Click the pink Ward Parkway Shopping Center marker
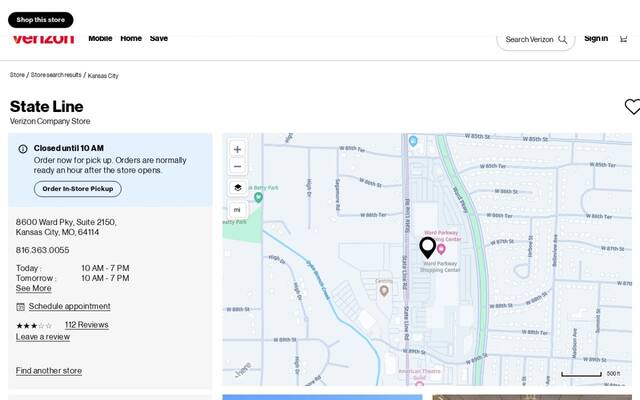640x400 pixels. 441,249
